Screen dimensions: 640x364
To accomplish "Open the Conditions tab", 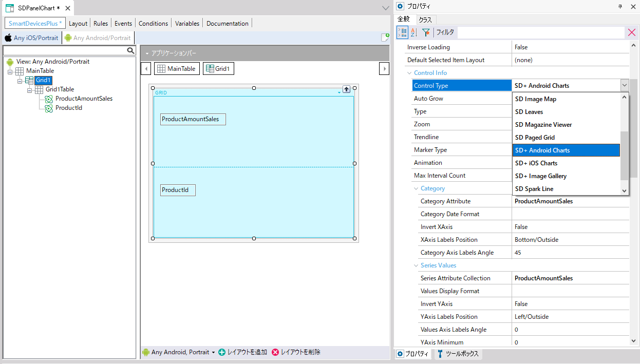I will pyautogui.click(x=153, y=23).
